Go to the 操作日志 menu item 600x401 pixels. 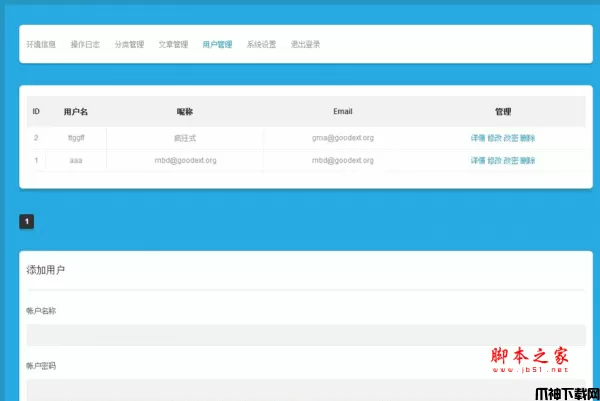[x=85, y=44]
